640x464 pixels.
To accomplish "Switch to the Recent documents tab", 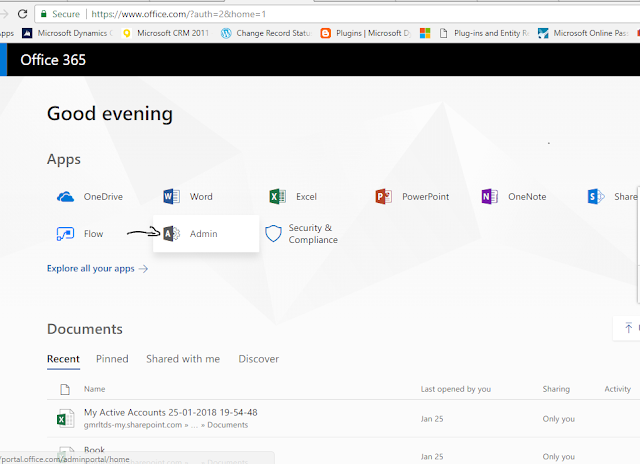I will point(63,359).
